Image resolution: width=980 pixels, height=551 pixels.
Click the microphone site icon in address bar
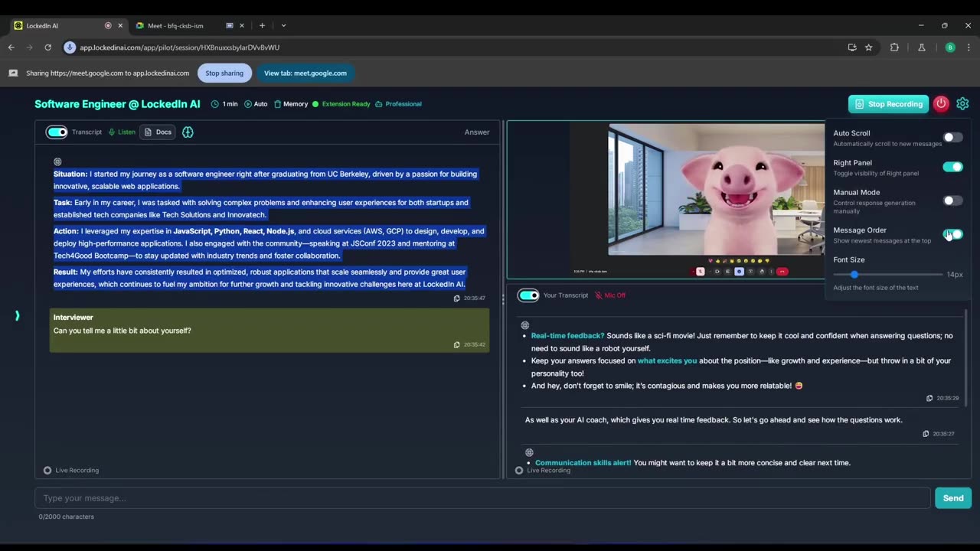tap(70, 47)
